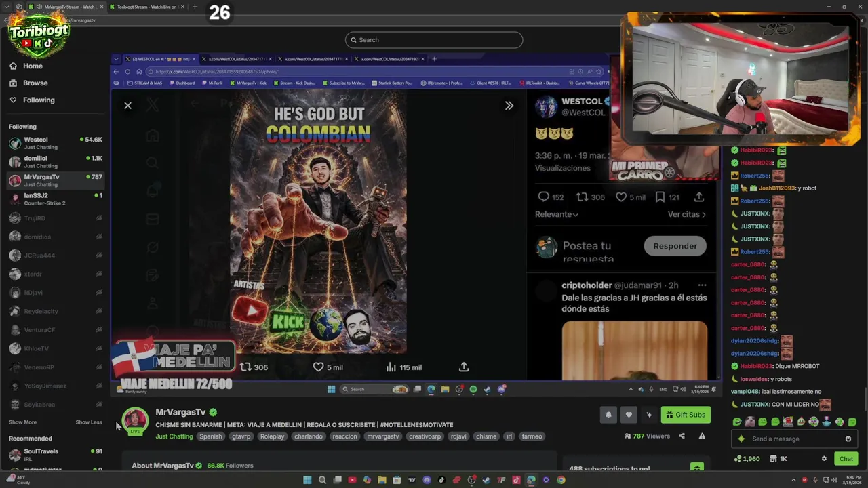Image resolution: width=868 pixels, height=488 pixels.
Task: Click the Just Chatting category link
Action: click(174, 436)
